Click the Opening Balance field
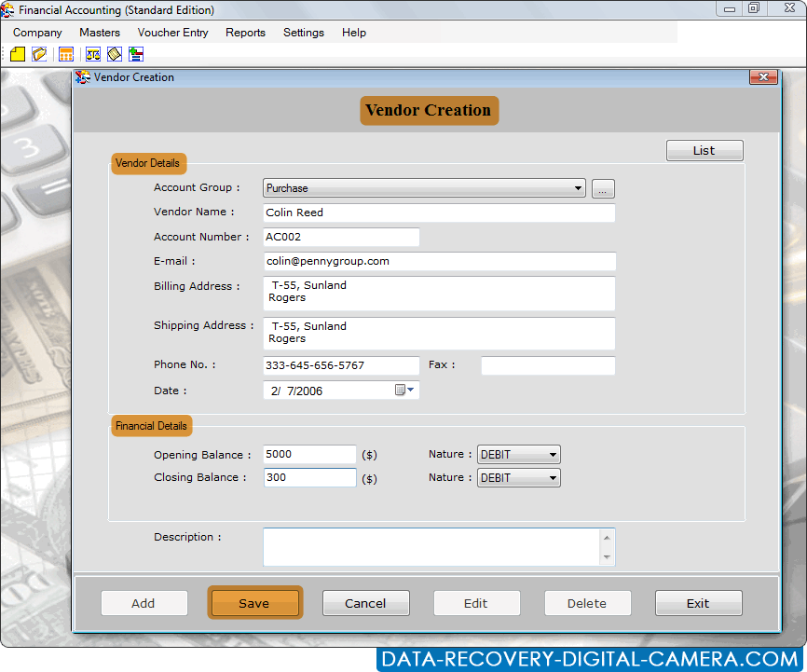Image resolution: width=807 pixels, height=672 pixels. 309,454
